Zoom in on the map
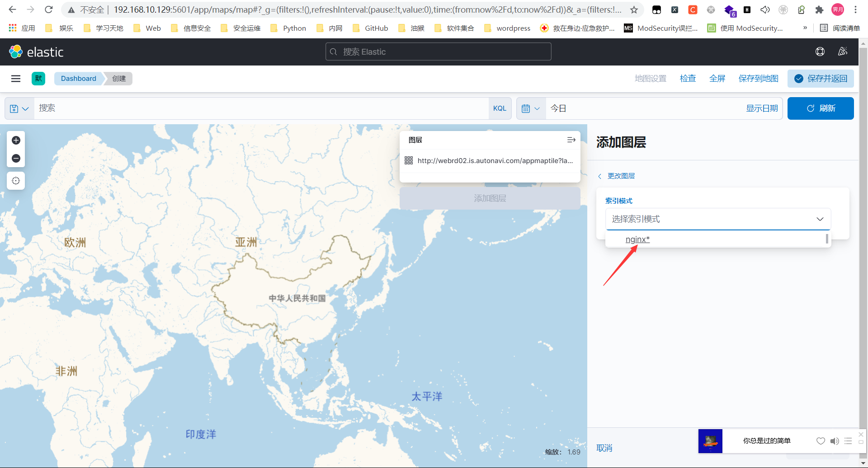The height and width of the screenshot is (468, 868). pos(16,140)
